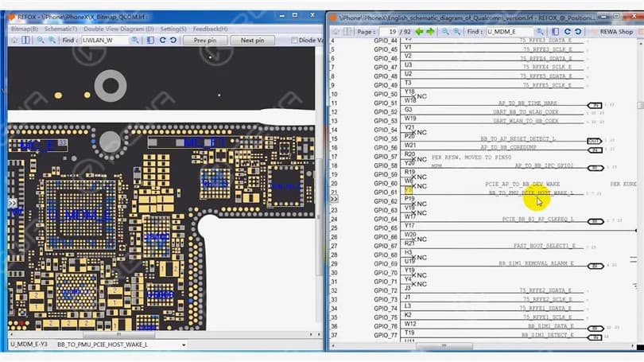Zoom out in the bitmap window
Viewport: 644px width, 362px height.
(41, 41)
